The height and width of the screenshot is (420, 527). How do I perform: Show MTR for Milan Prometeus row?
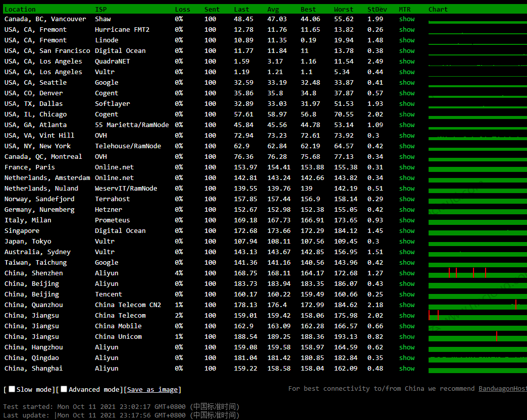(407, 220)
